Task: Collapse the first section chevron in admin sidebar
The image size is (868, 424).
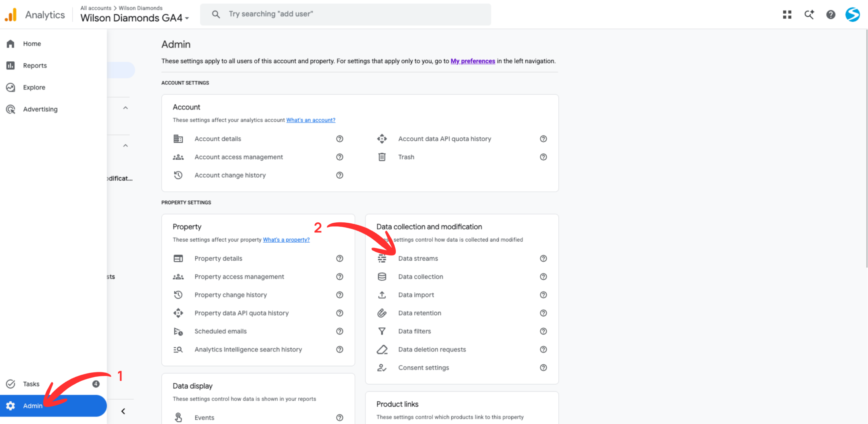Action: (x=125, y=108)
